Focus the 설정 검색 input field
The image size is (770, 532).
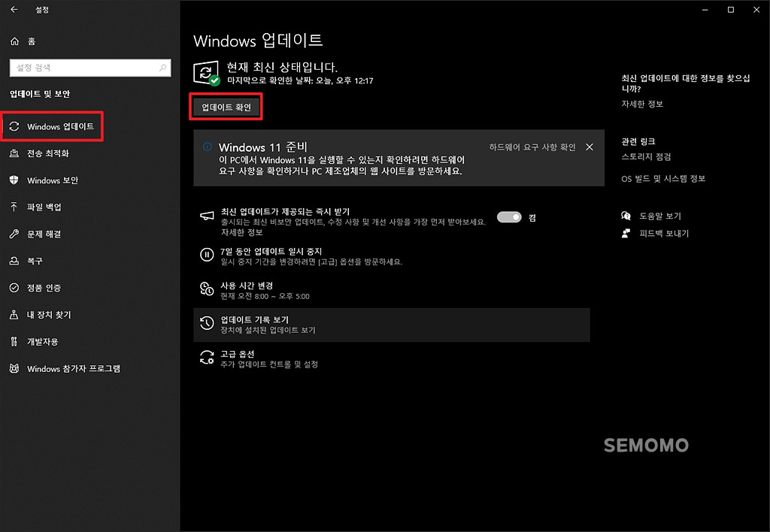click(x=90, y=68)
